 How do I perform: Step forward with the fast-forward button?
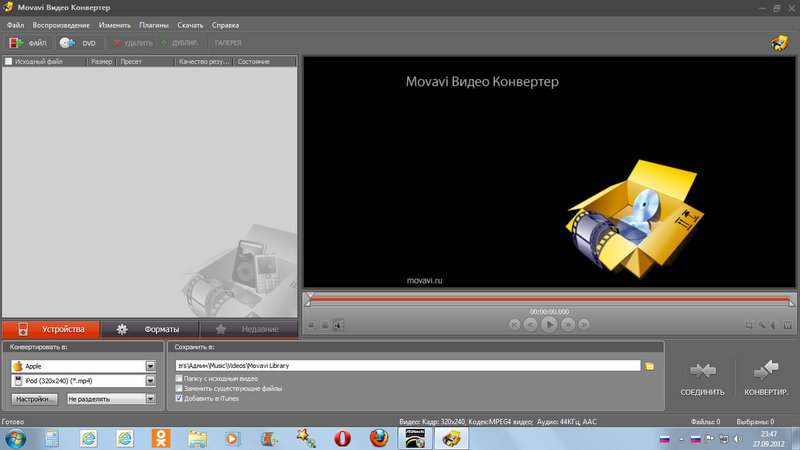click(x=567, y=324)
